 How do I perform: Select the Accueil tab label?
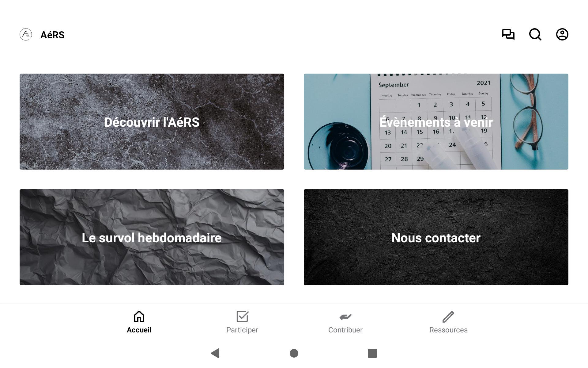click(139, 330)
